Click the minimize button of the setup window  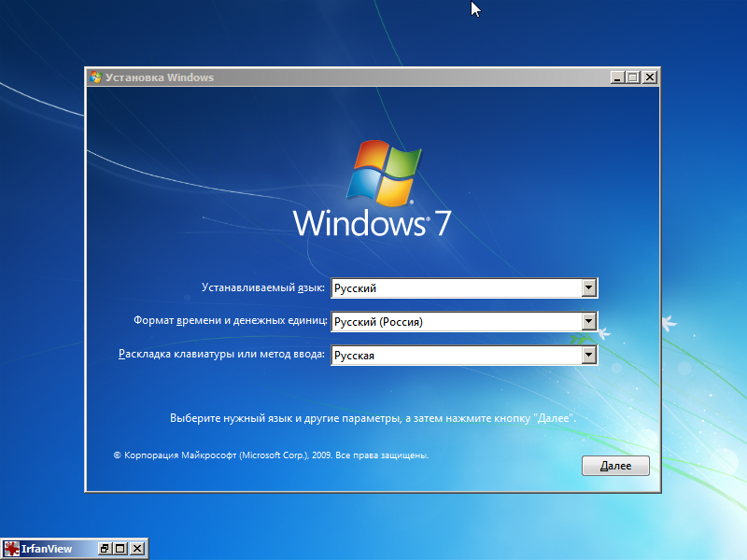tap(617, 77)
